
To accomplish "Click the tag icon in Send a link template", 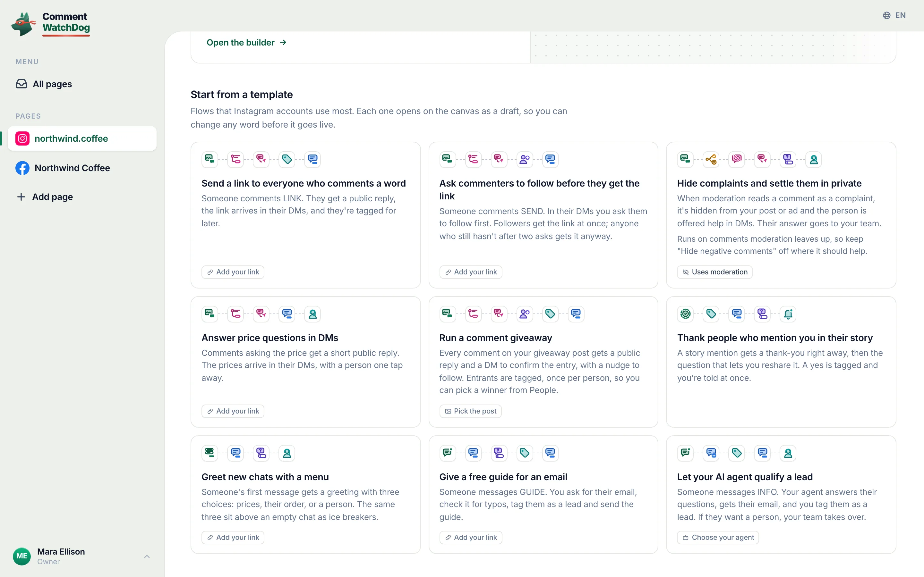I will point(287,159).
